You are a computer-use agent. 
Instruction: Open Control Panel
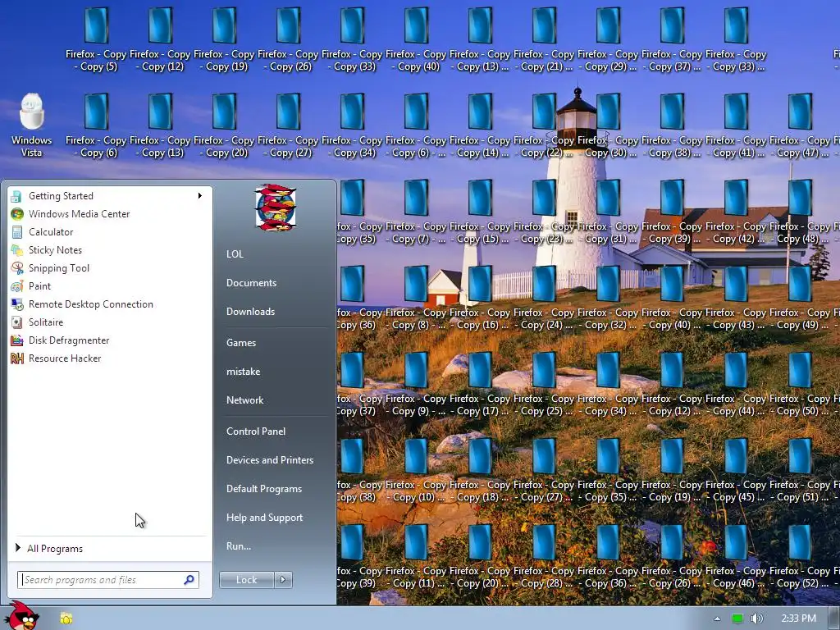256,431
